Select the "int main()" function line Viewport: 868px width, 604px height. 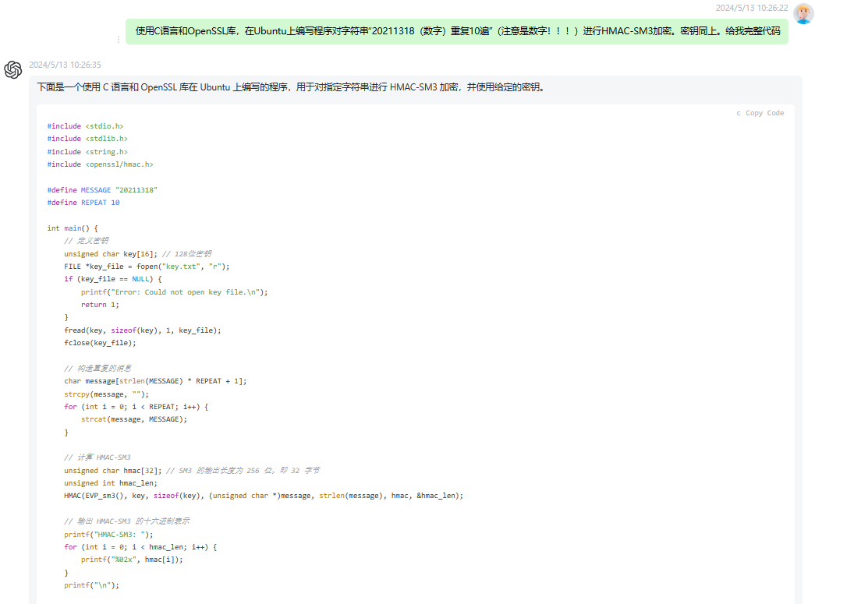pyautogui.click(x=73, y=228)
